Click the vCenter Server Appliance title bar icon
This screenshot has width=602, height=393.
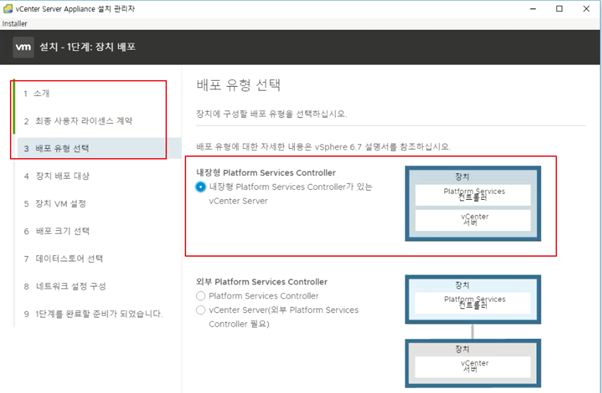(8, 8)
